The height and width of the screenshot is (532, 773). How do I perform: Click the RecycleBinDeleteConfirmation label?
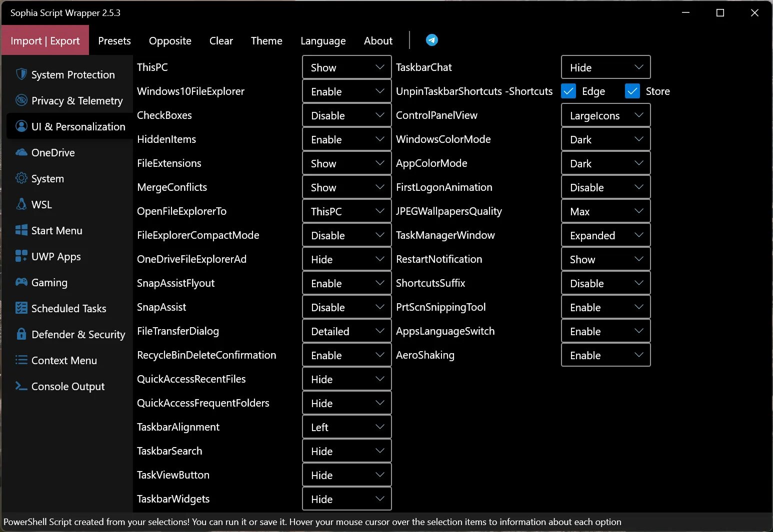click(206, 355)
